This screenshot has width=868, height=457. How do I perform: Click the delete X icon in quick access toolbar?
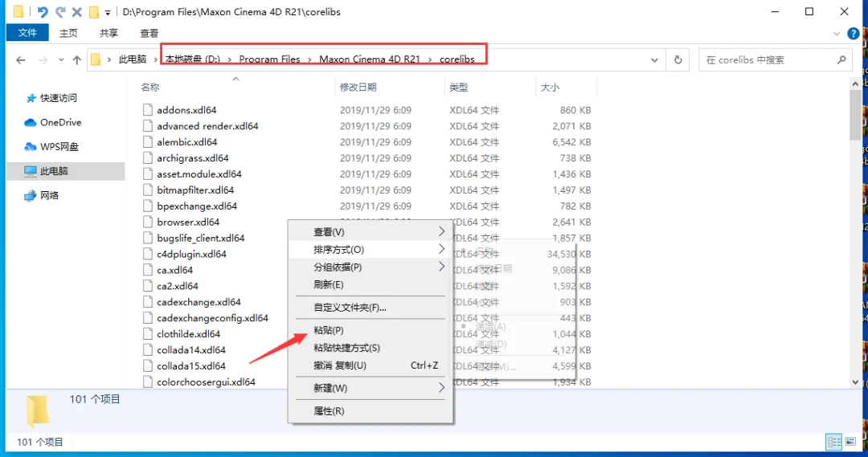point(77,11)
